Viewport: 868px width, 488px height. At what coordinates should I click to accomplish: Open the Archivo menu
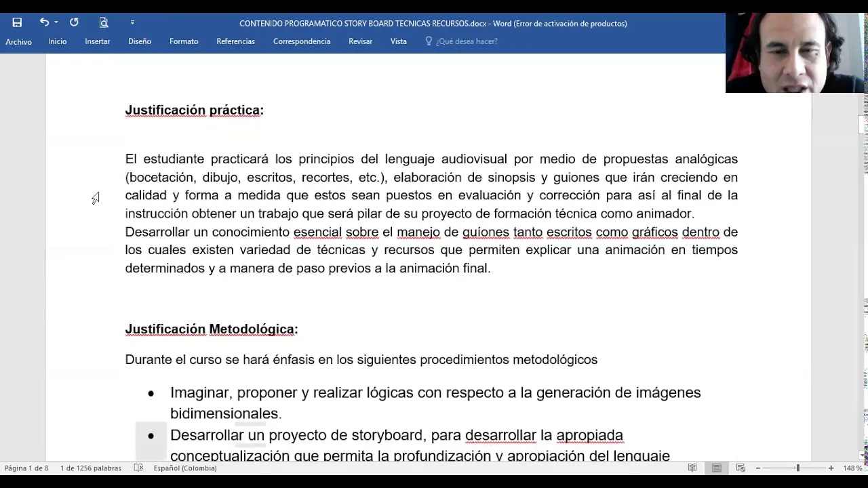coord(18,41)
